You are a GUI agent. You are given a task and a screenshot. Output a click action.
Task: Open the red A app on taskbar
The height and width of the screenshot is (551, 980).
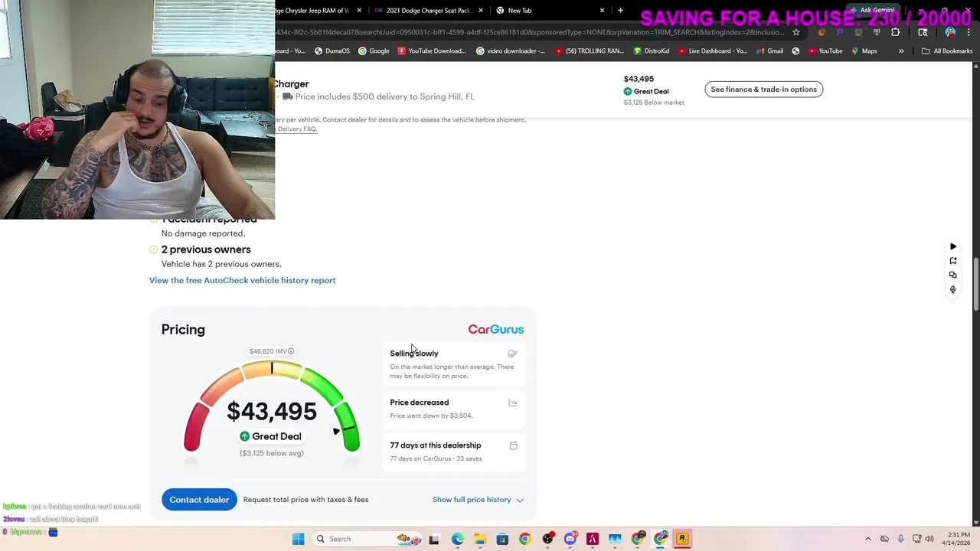592,539
